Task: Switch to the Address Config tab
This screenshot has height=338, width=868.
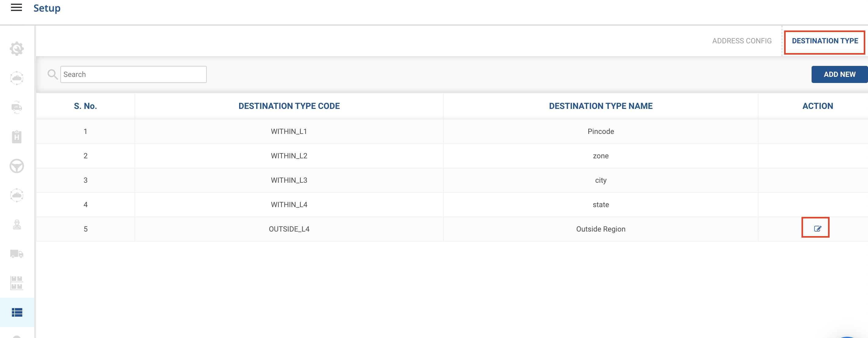Action: [741, 41]
